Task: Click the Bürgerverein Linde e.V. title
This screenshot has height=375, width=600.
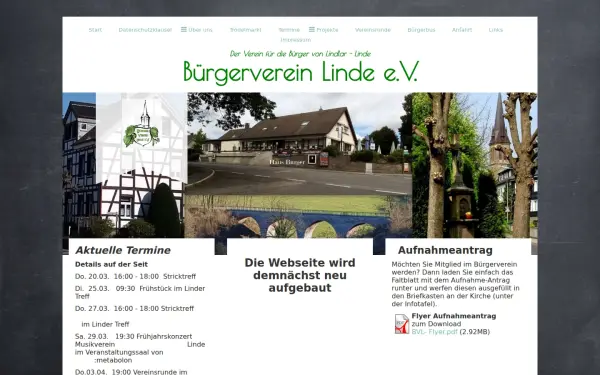Action: (301, 72)
